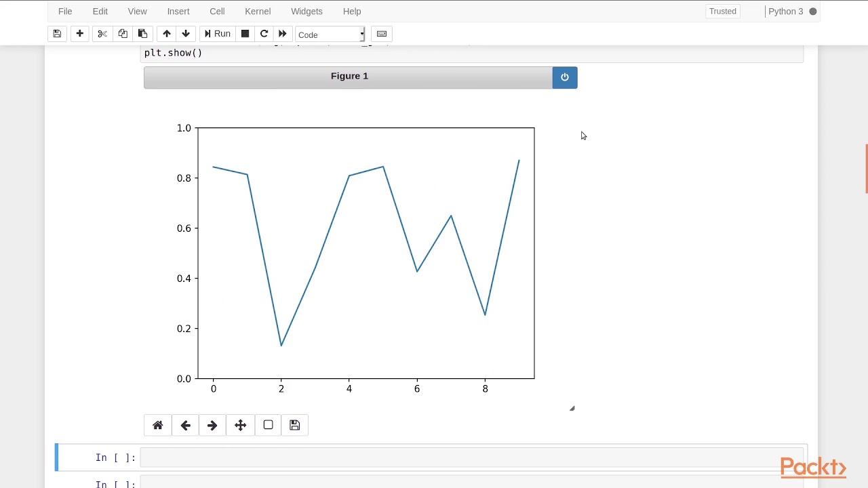
Task: Click the kernel status circle indicator
Action: [813, 12]
